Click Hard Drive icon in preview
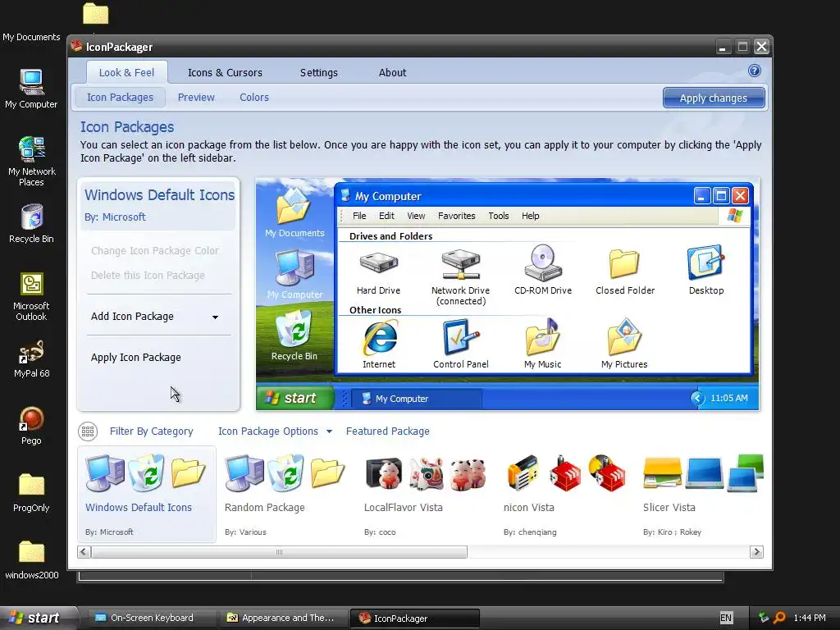The height and width of the screenshot is (630, 840). click(379, 262)
